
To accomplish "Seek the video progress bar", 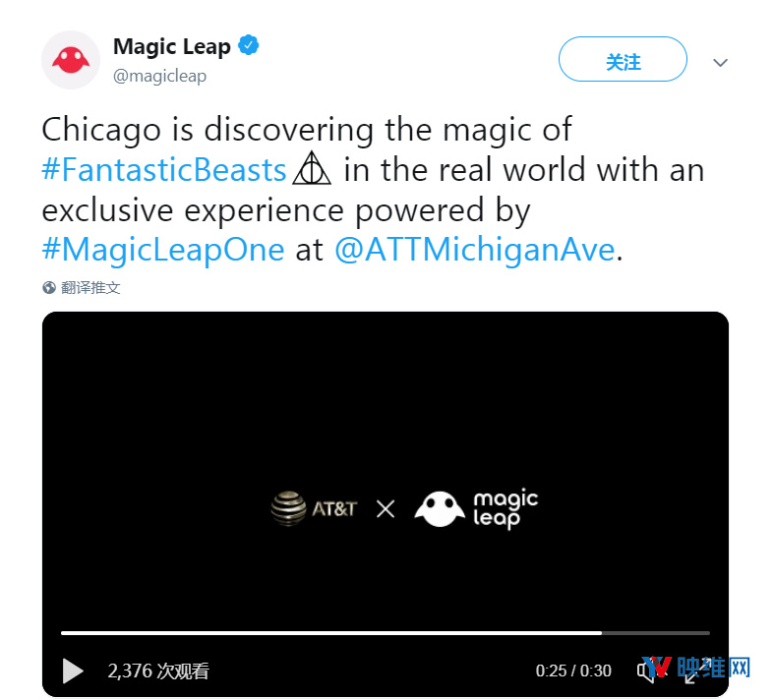I will pos(385,633).
